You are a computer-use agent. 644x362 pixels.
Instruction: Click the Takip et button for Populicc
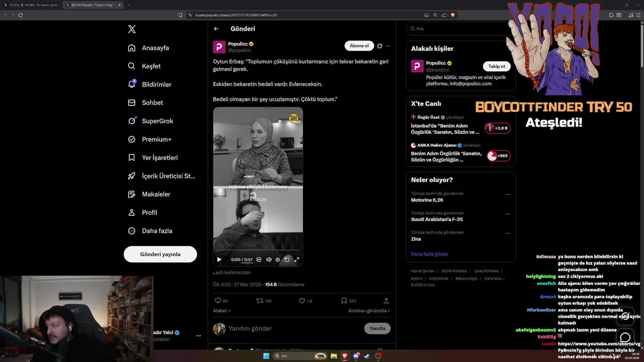coord(497,66)
